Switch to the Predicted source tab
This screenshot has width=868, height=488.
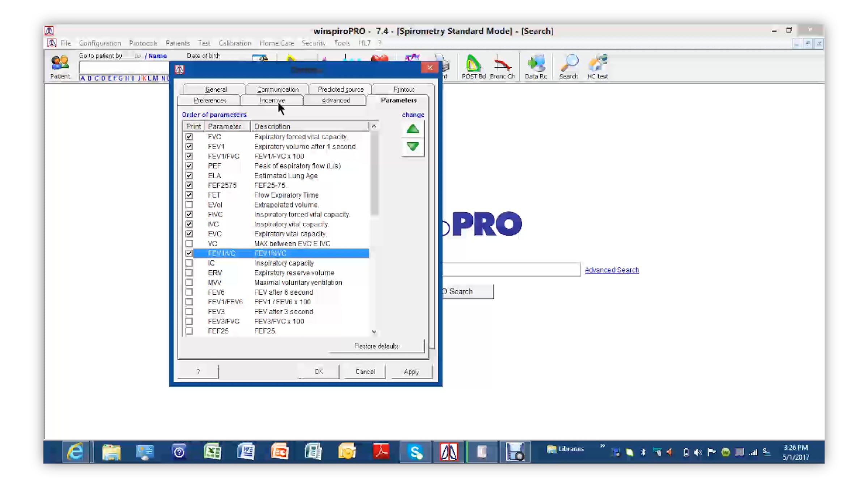coord(340,89)
